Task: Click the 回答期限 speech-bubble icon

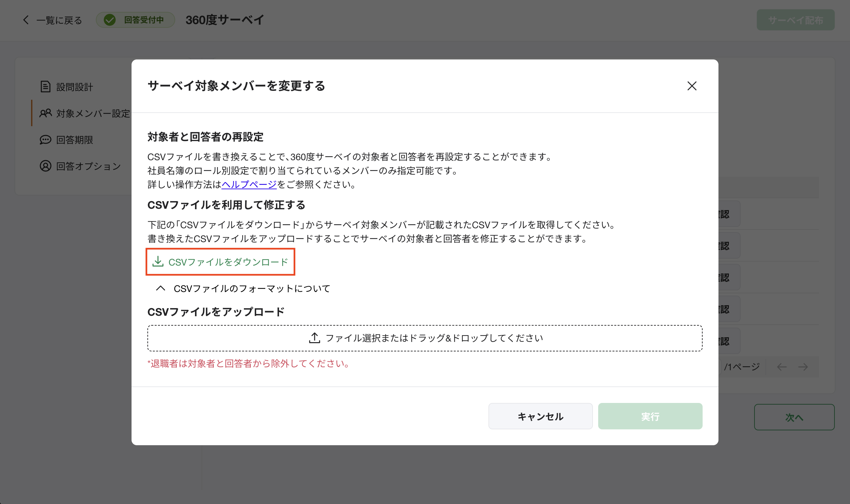Action: [45, 140]
